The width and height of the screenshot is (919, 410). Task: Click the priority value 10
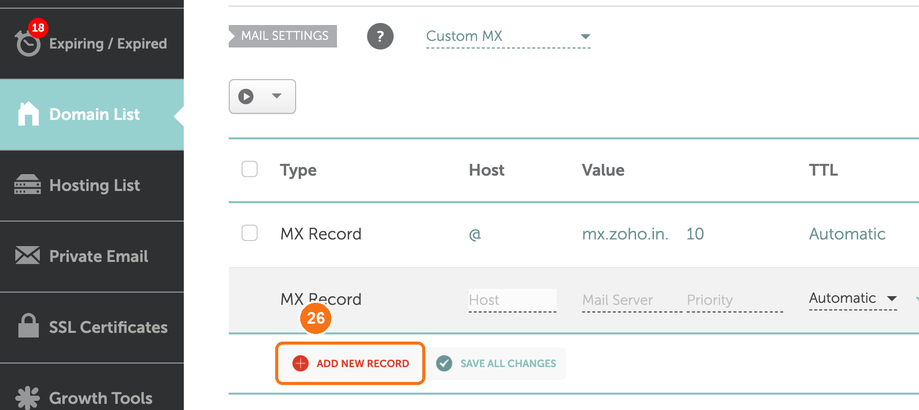(695, 234)
